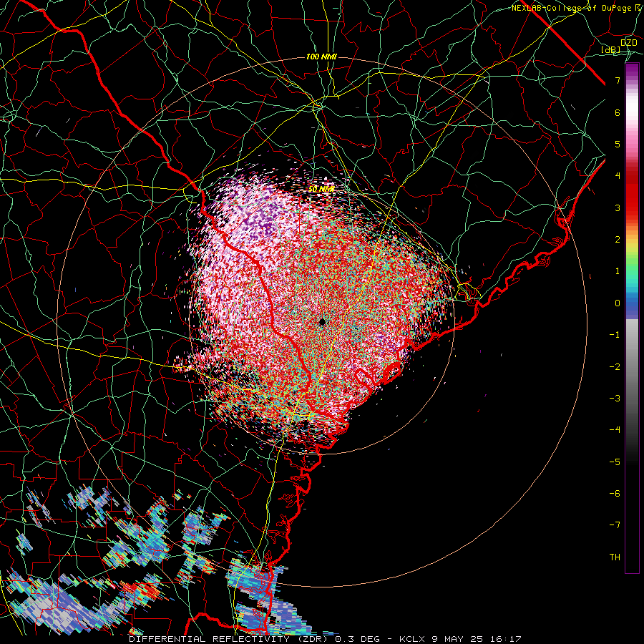
Task: Pick the purple swatch atop the color bar
Action: [632, 70]
